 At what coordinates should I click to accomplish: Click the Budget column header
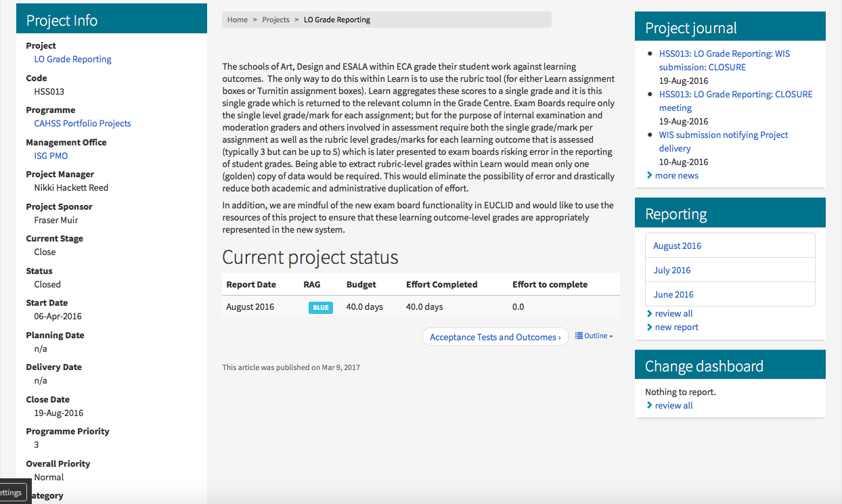(x=361, y=284)
